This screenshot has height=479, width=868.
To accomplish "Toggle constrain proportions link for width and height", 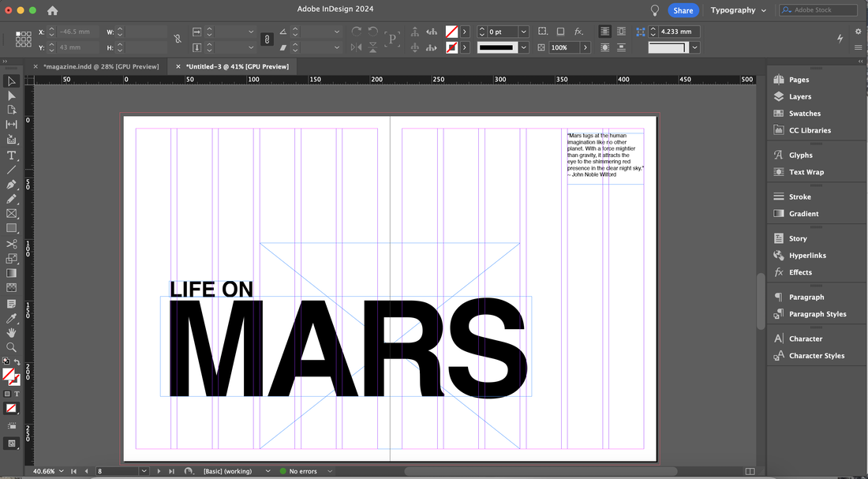I will 177,39.
